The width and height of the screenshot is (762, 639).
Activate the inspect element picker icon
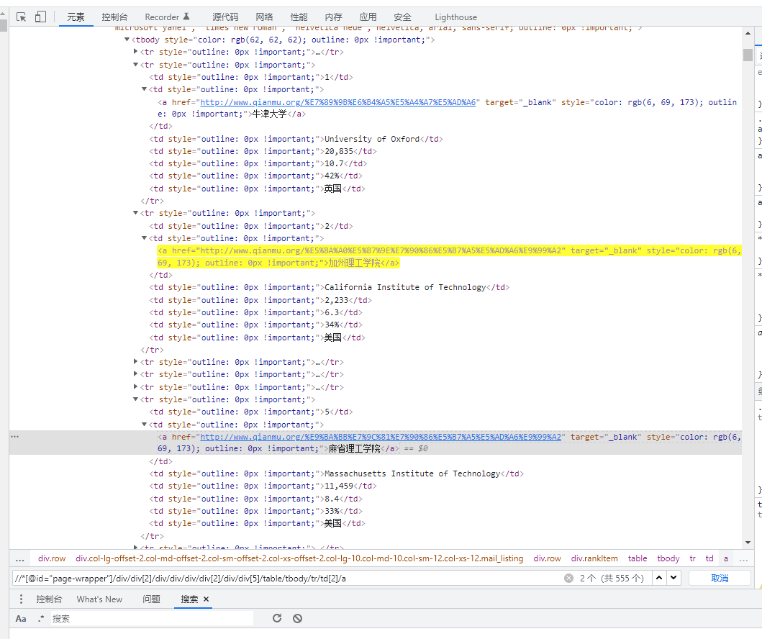(x=21, y=17)
